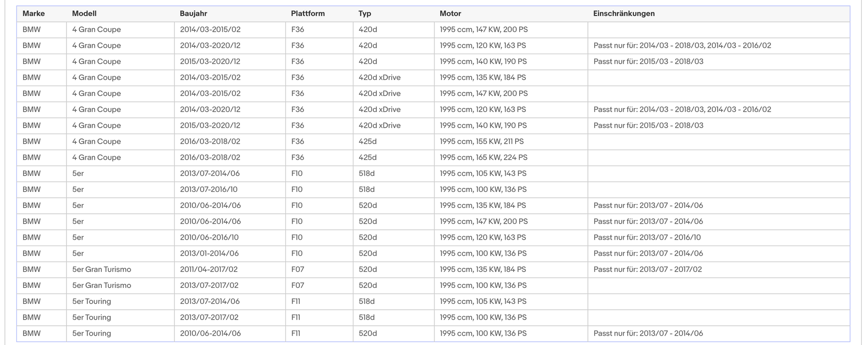Click the Baujahr column header
The width and height of the screenshot is (868, 345).
pyautogui.click(x=193, y=13)
